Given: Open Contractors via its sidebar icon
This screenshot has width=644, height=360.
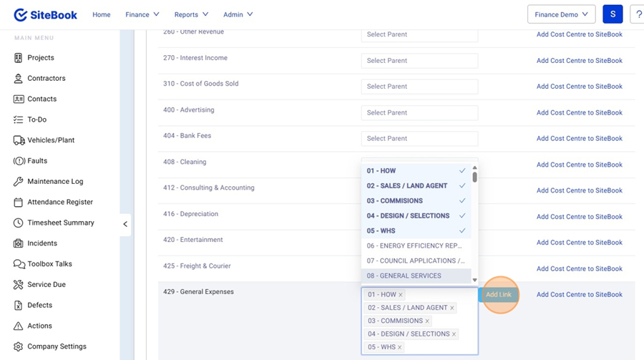Looking at the screenshot, I should point(19,79).
